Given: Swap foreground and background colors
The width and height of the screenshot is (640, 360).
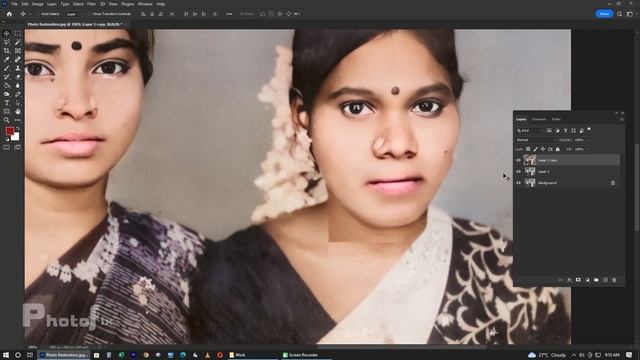Looking at the screenshot, I should (x=18, y=129).
